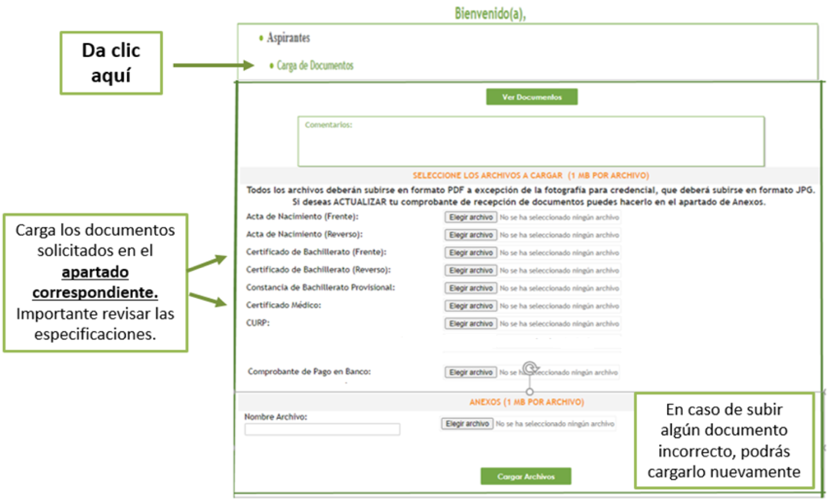Viewport: 829px width, 504px height.
Task: Choose file for Certificado de Bachillerato (Frente)
Action: coord(470,253)
